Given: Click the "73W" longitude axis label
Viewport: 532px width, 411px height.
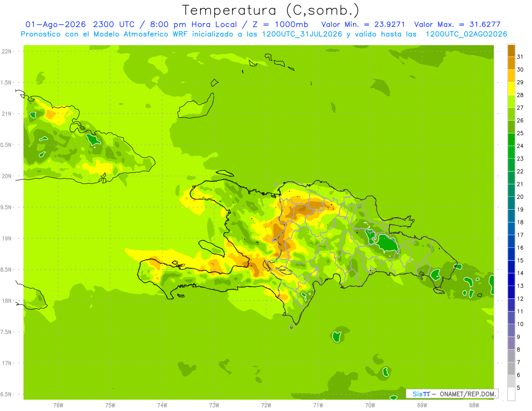Looking at the screenshot, I should [x=214, y=405].
